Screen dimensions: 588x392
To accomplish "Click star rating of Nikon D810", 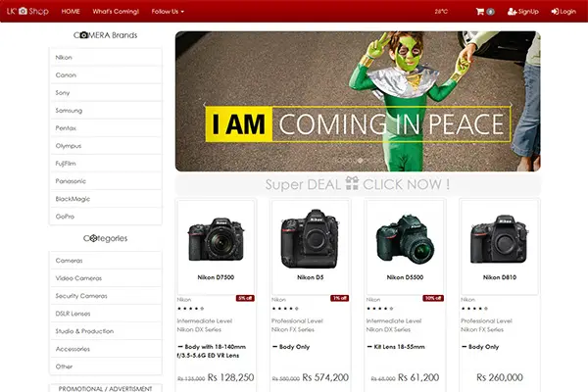I will [474, 309].
